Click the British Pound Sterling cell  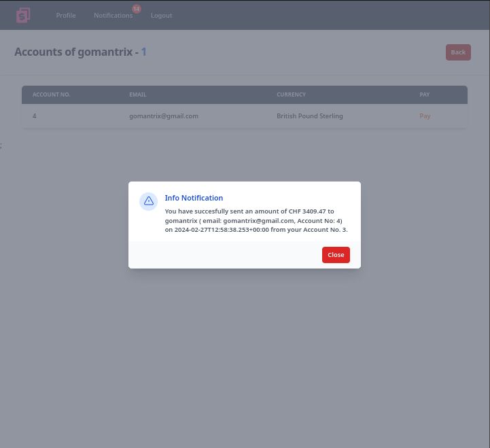point(310,116)
